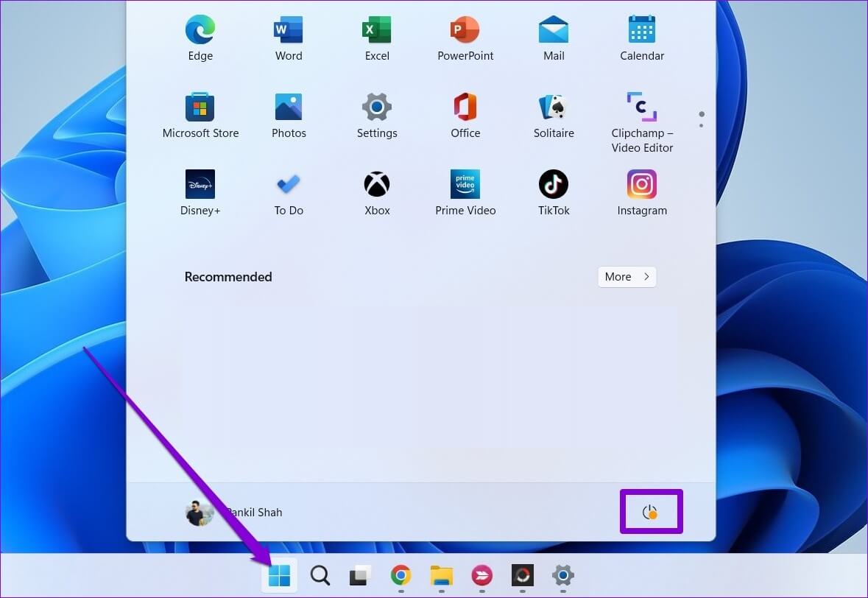Open the Calendar app
868x598 pixels.
coord(641,38)
